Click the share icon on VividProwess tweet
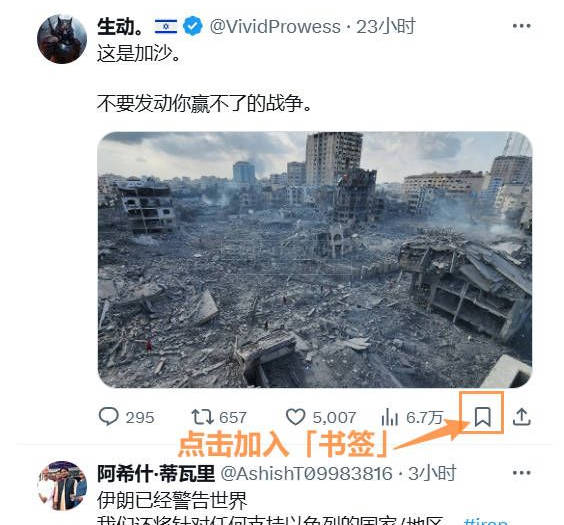 click(x=522, y=417)
